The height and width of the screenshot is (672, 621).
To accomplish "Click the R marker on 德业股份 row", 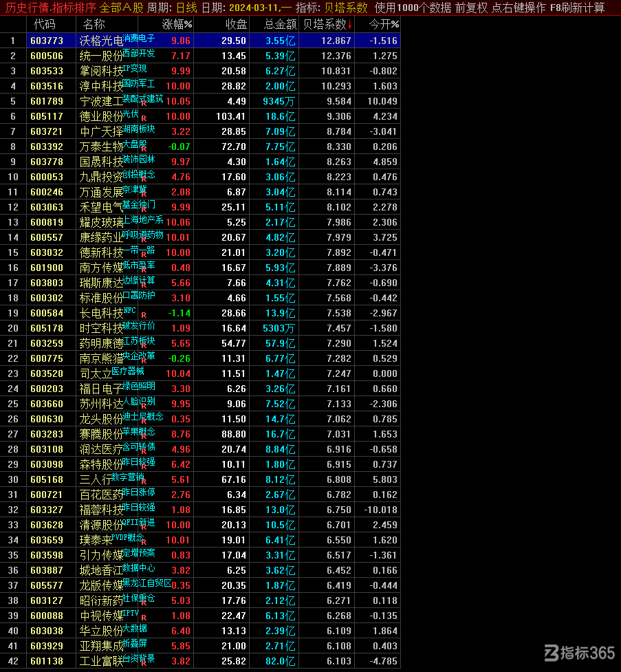I will coord(144,118).
